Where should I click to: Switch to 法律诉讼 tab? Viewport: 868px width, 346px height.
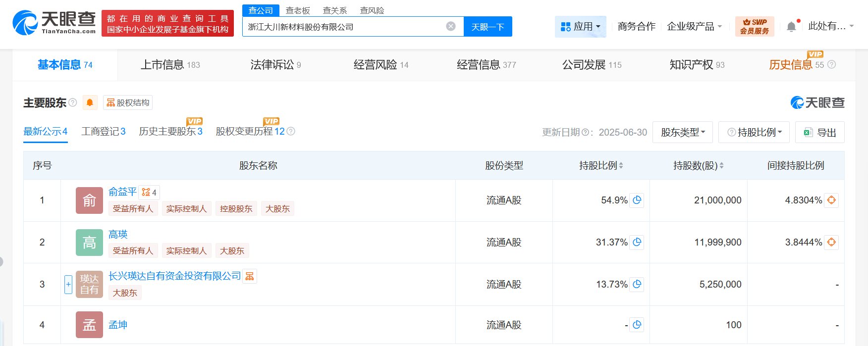[x=275, y=65]
